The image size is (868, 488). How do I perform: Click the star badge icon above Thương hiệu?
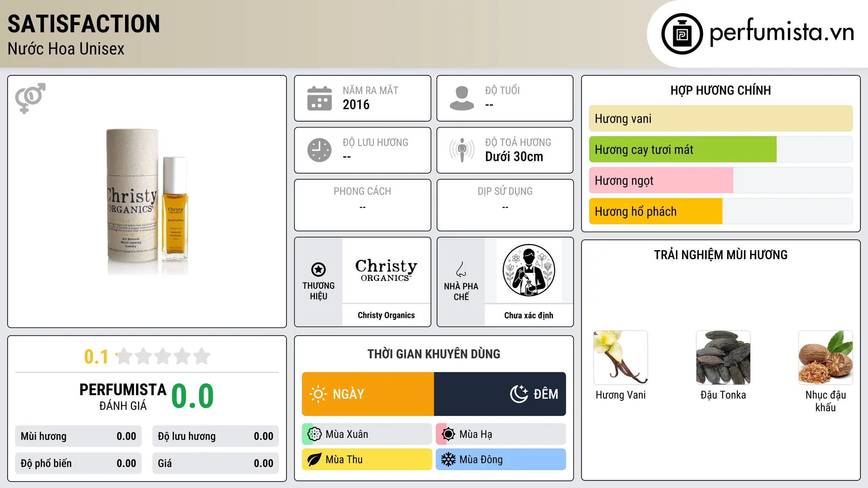point(318,269)
